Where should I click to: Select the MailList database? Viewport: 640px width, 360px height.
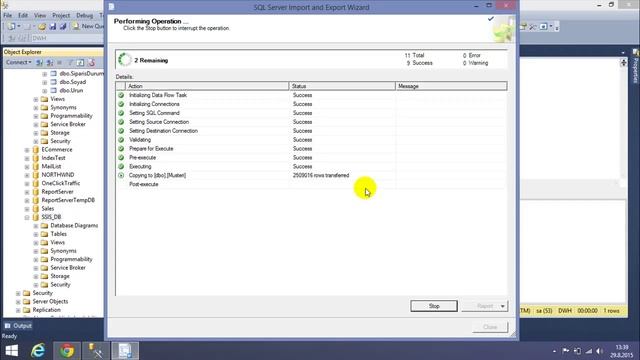pos(51,167)
